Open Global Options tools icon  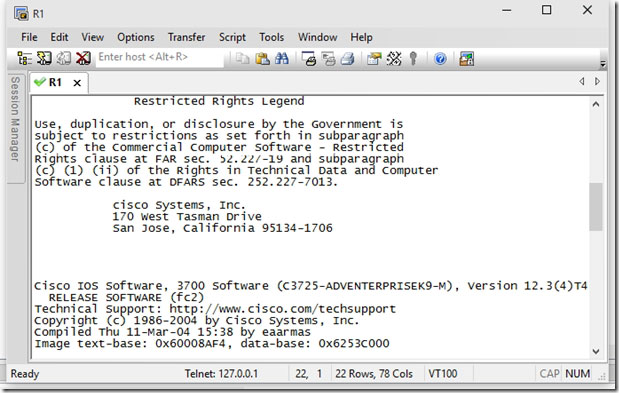point(394,59)
